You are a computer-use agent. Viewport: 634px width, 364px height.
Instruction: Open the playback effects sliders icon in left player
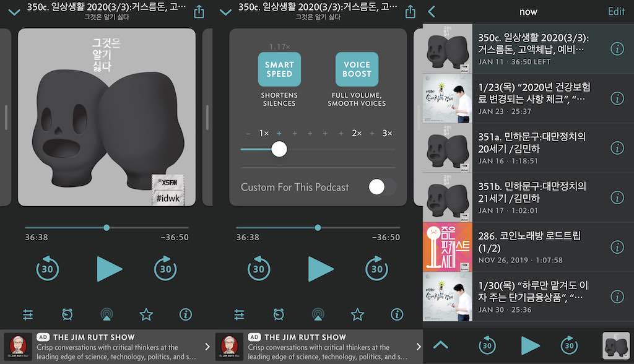pos(28,314)
